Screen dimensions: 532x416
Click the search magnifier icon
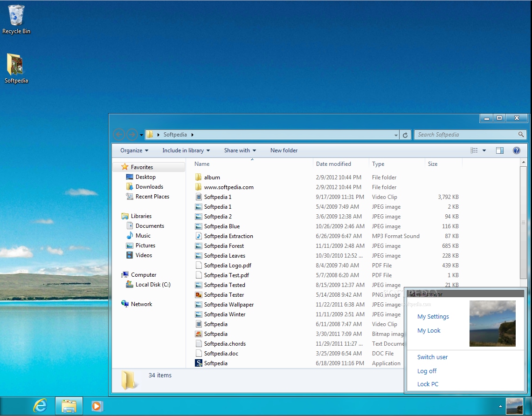click(x=521, y=135)
